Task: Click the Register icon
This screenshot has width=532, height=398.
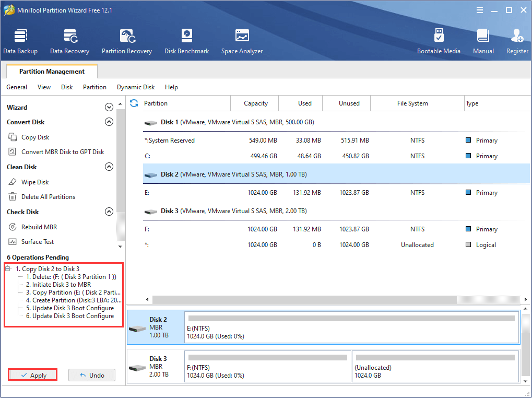Action: tap(517, 41)
